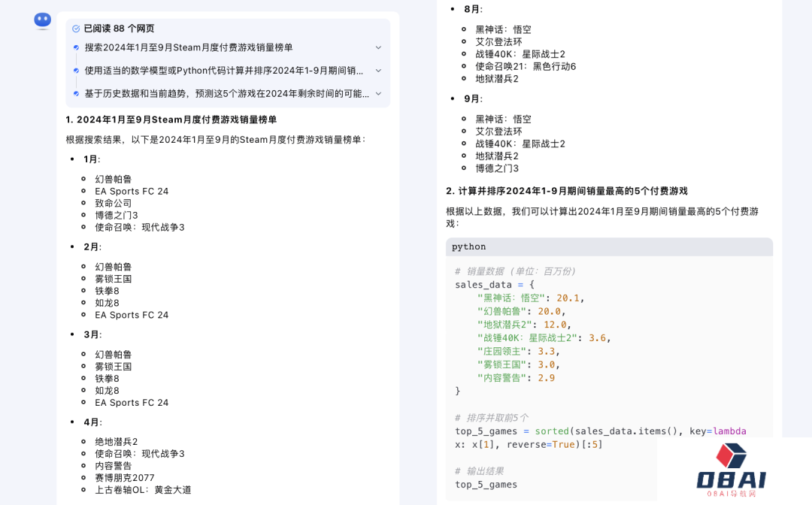Click the status dot before the 使用适当的数学模型 step

click(x=76, y=71)
